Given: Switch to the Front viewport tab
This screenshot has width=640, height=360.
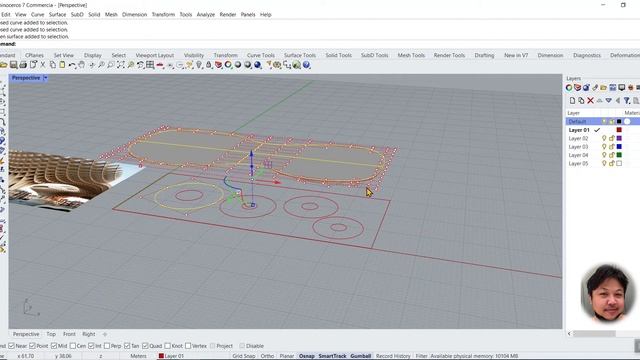Looking at the screenshot, I should 69,334.
